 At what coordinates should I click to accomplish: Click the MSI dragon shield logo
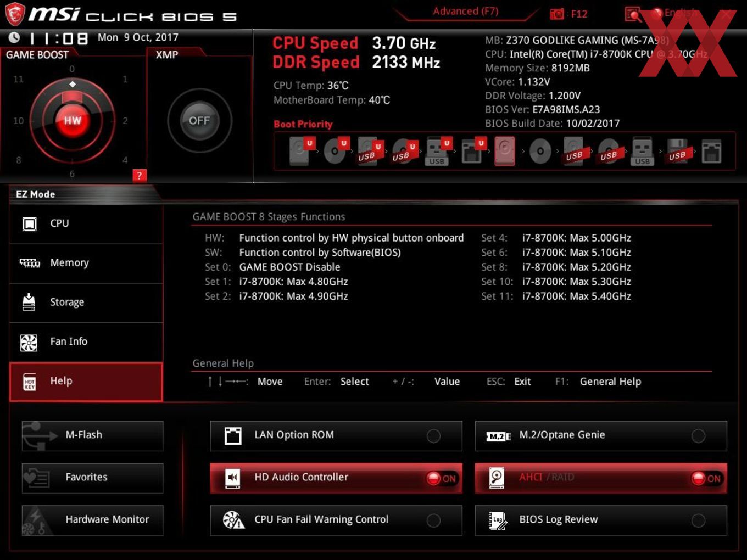[x=15, y=14]
